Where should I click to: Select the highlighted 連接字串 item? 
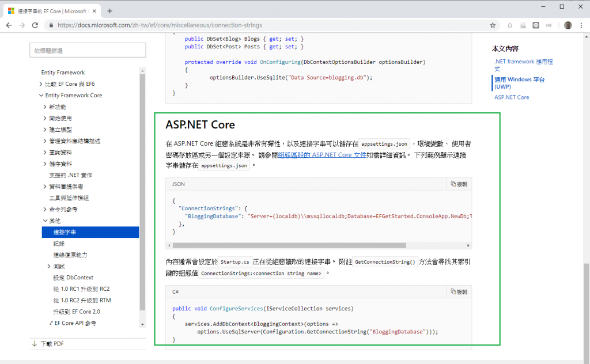pos(90,232)
